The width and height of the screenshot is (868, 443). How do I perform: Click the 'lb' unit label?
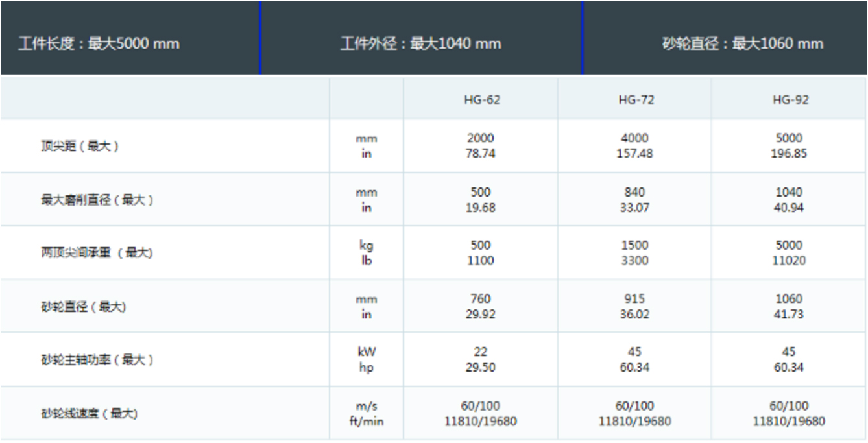(367, 261)
